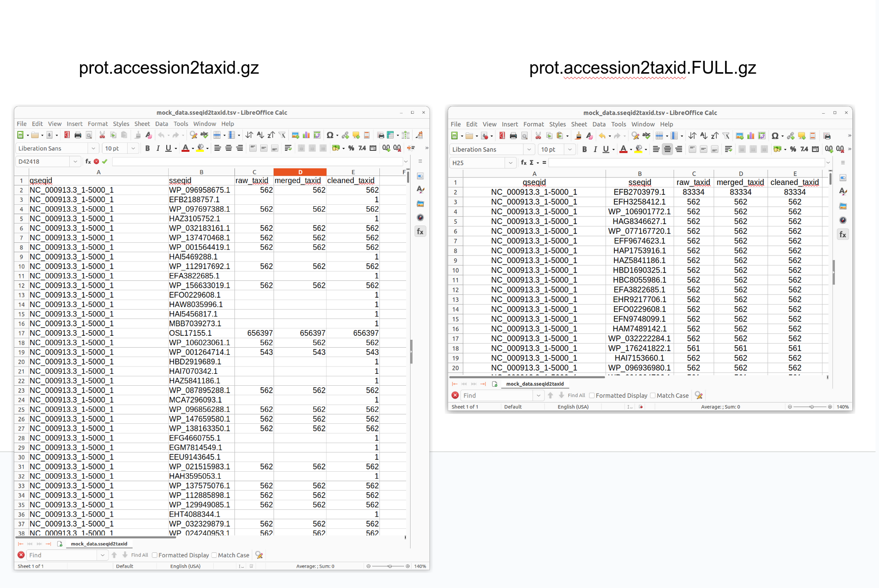Image resolution: width=879 pixels, height=588 pixels.
Task: Click the Find All button
Action: [139, 555]
